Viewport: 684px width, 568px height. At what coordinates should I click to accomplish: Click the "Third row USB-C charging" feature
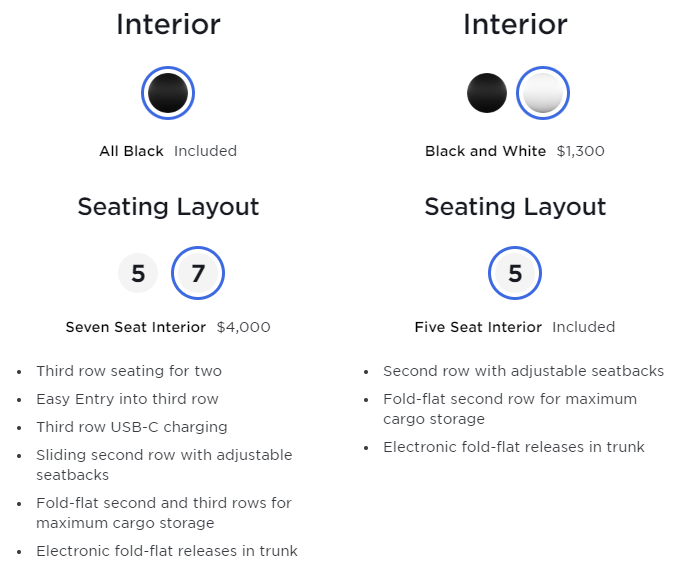pyautogui.click(x=132, y=427)
